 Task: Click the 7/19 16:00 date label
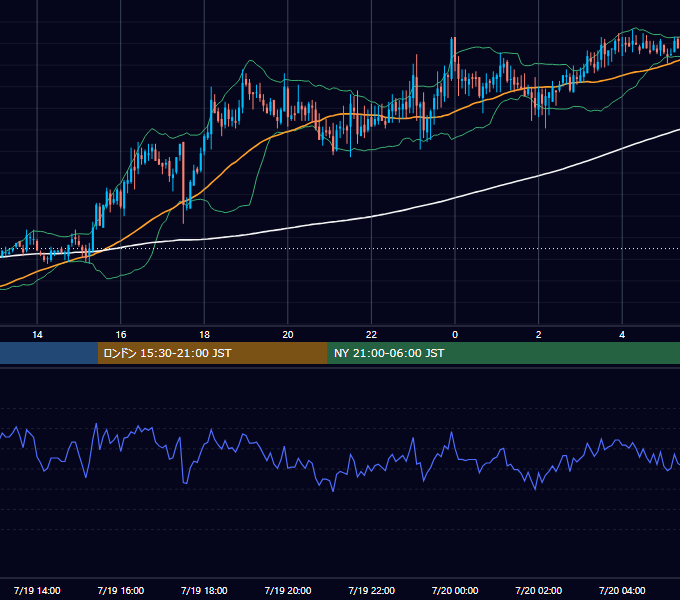(x=121, y=590)
